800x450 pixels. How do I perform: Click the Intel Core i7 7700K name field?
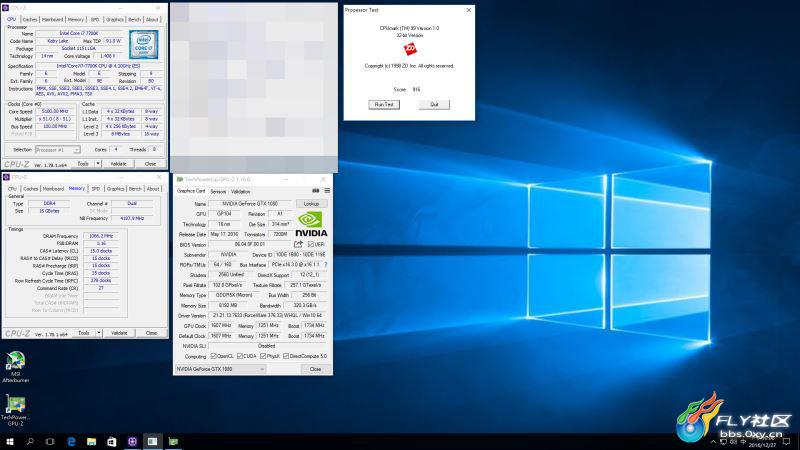(79, 33)
